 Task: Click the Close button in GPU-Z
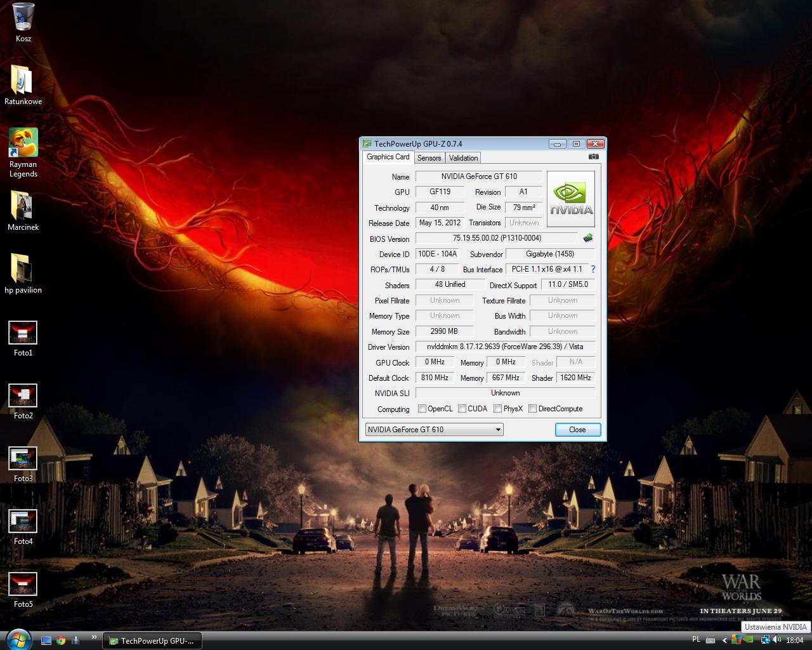click(x=577, y=430)
